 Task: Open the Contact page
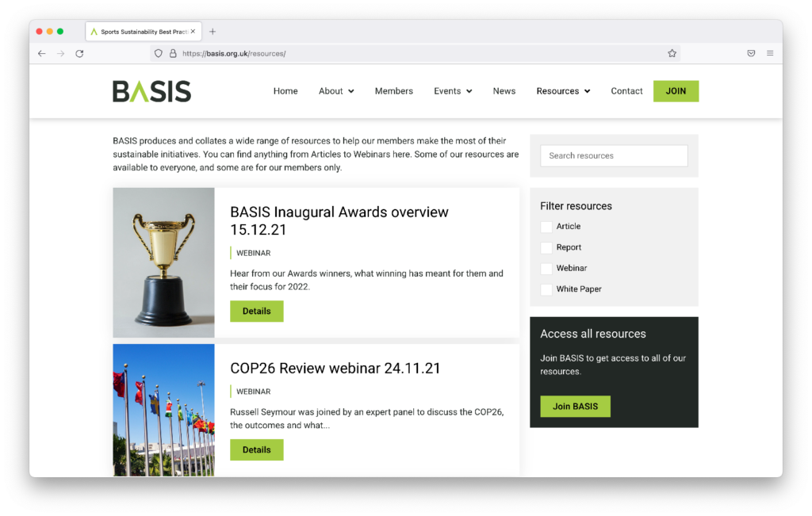coord(626,91)
